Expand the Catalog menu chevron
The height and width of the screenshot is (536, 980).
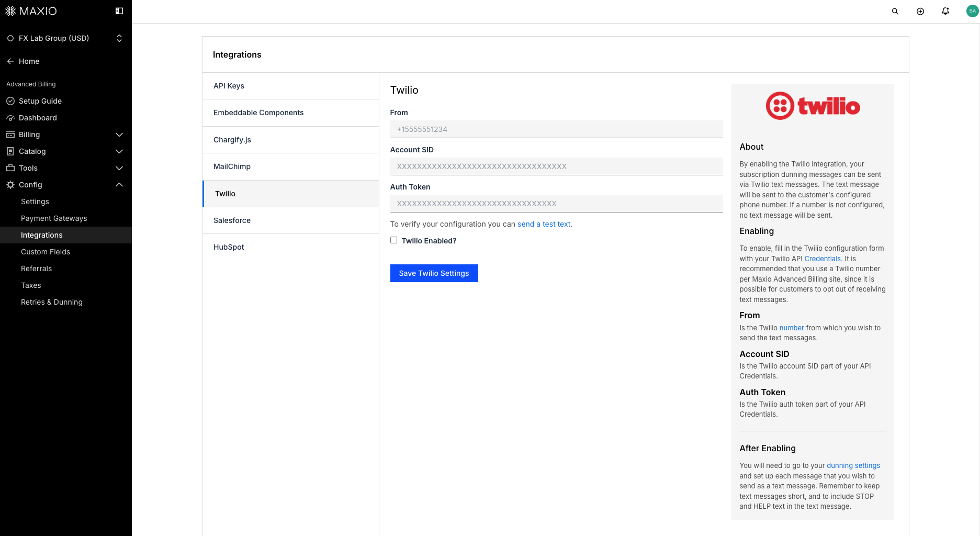coord(119,151)
